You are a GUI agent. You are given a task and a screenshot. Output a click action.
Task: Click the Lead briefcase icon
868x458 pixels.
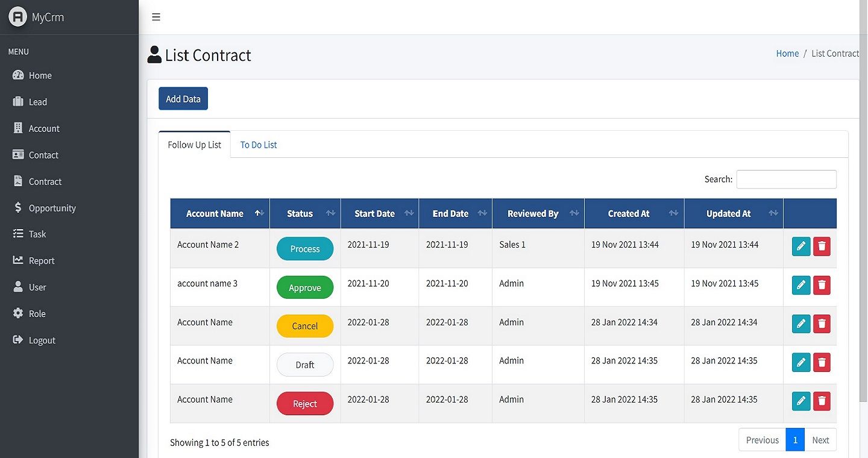[18, 102]
